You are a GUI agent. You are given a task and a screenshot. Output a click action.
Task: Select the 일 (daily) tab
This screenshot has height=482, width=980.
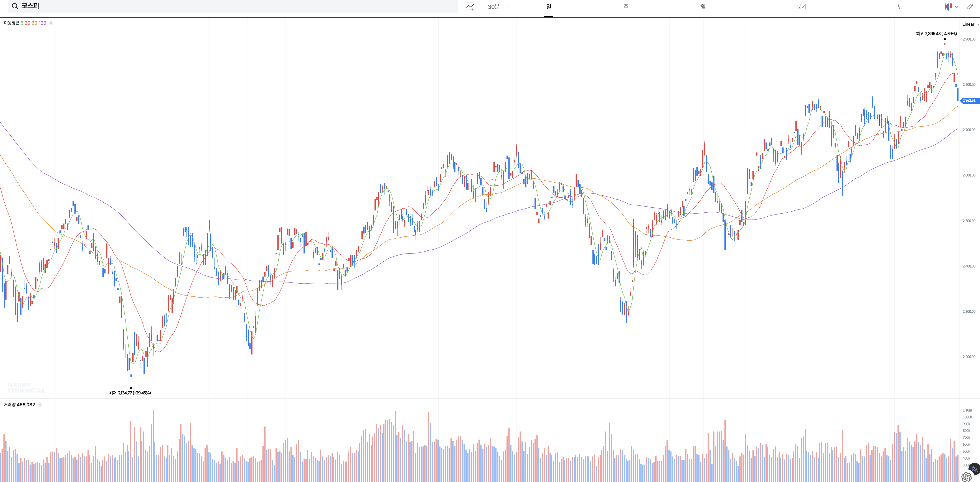(549, 7)
